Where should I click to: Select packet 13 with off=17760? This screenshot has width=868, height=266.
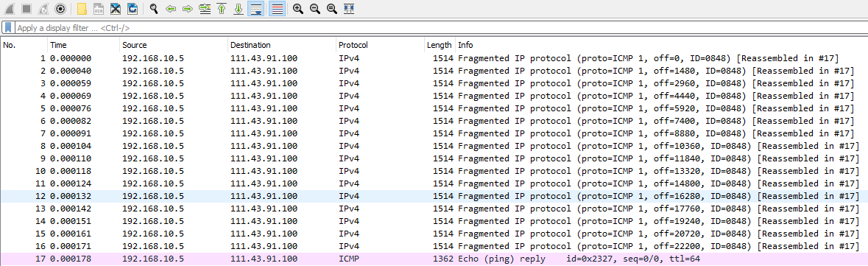434,209
